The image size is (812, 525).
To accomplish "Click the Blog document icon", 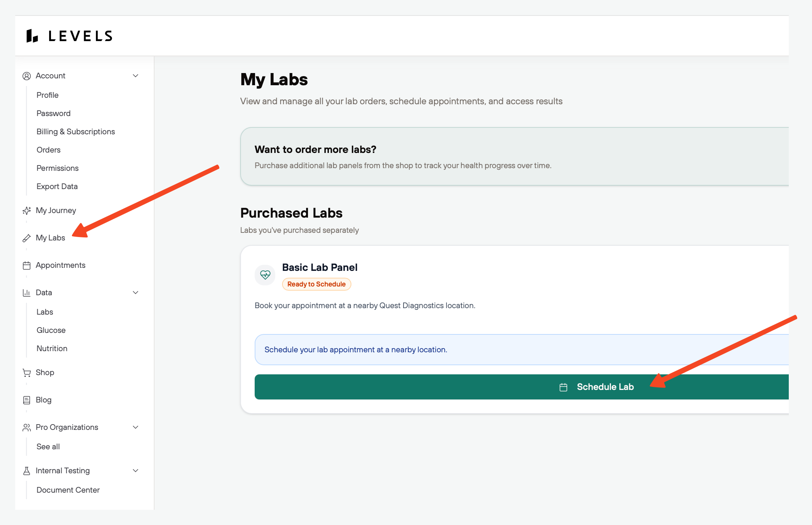I will point(27,400).
